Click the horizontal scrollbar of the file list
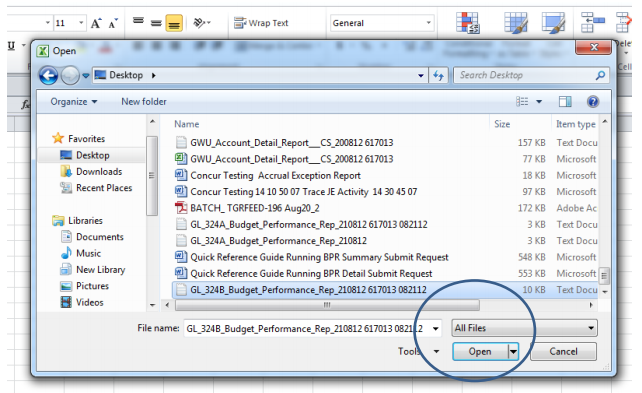The image size is (642, 393). click(x=327, y=305)
